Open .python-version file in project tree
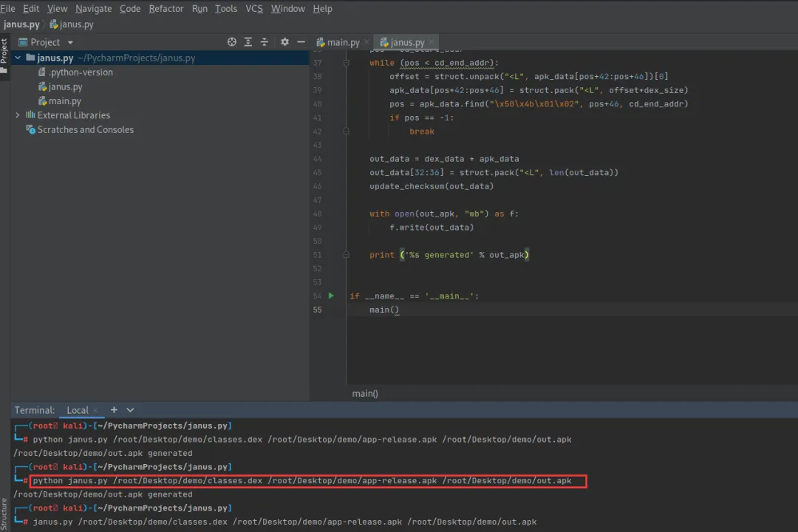The height and width of the screenshot is (532, 798). coord(81,72)
